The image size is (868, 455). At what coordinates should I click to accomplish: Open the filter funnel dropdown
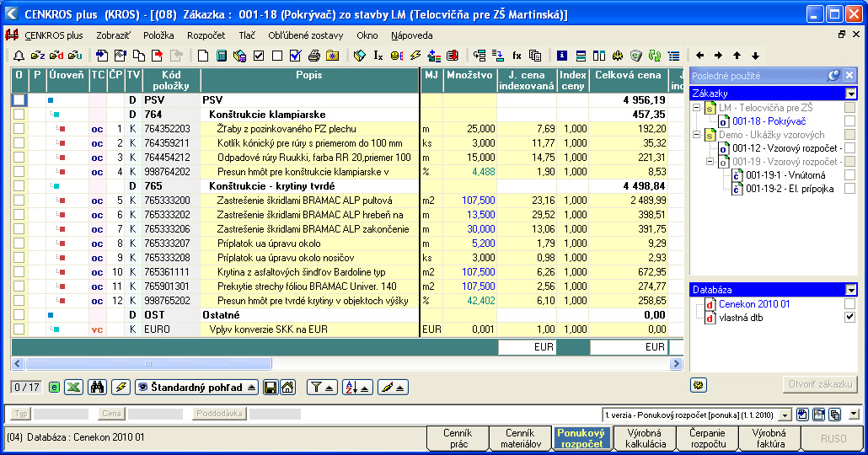pos(322,387)
